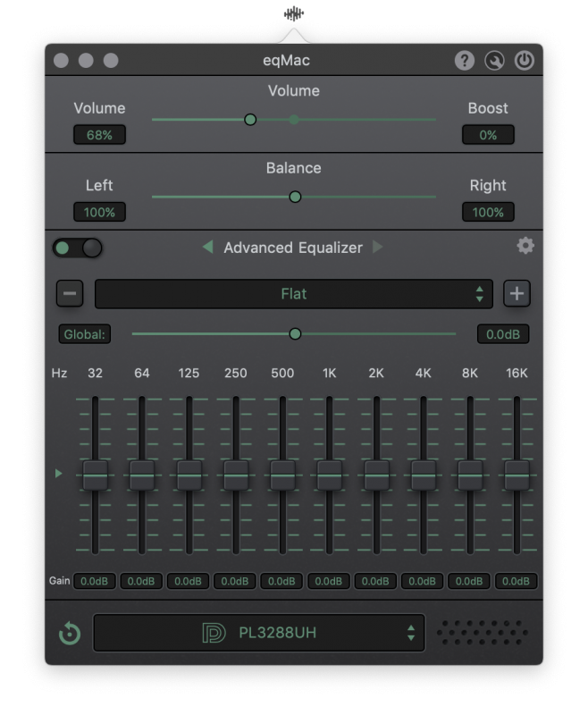Click the 2K band fader
The width and height of the screenshot is (588, 715).
[x=376, y=475]
